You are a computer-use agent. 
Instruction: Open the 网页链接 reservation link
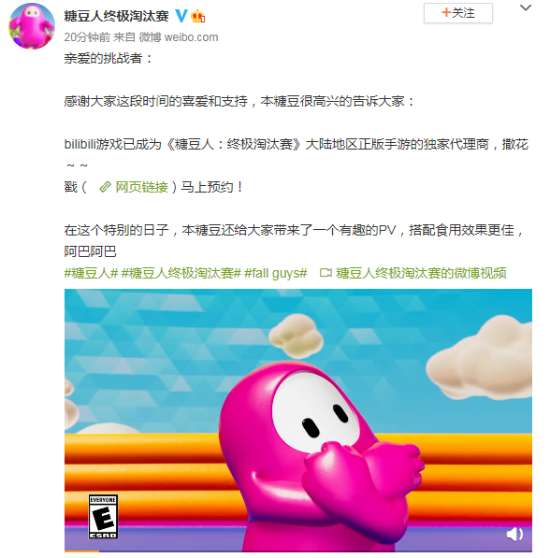coord(142,187)
